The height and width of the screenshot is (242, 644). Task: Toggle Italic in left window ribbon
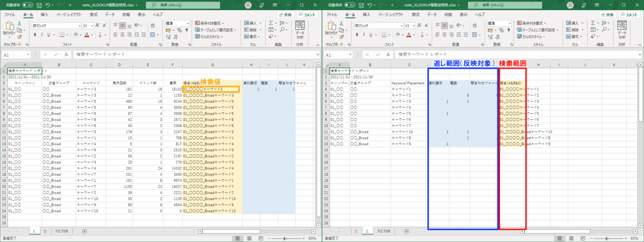click(41, 34)
